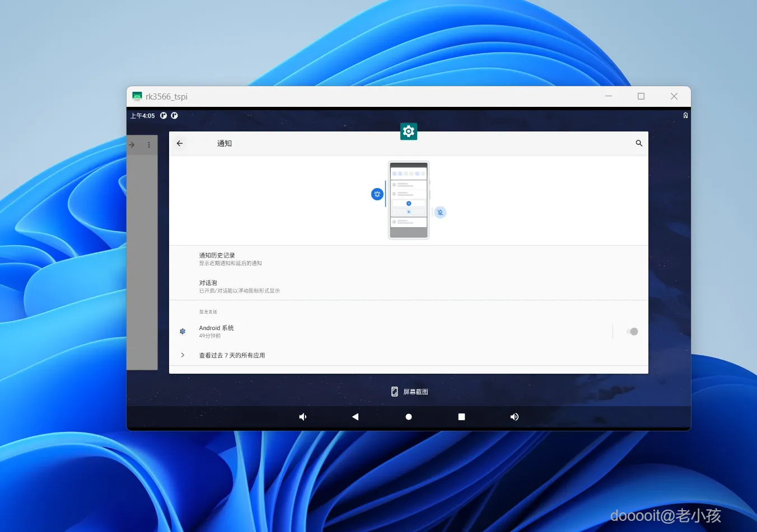This screenshot has width=757, height=532.
Task: Click the 最近发送 section header
Action: (x=208, y=312)
